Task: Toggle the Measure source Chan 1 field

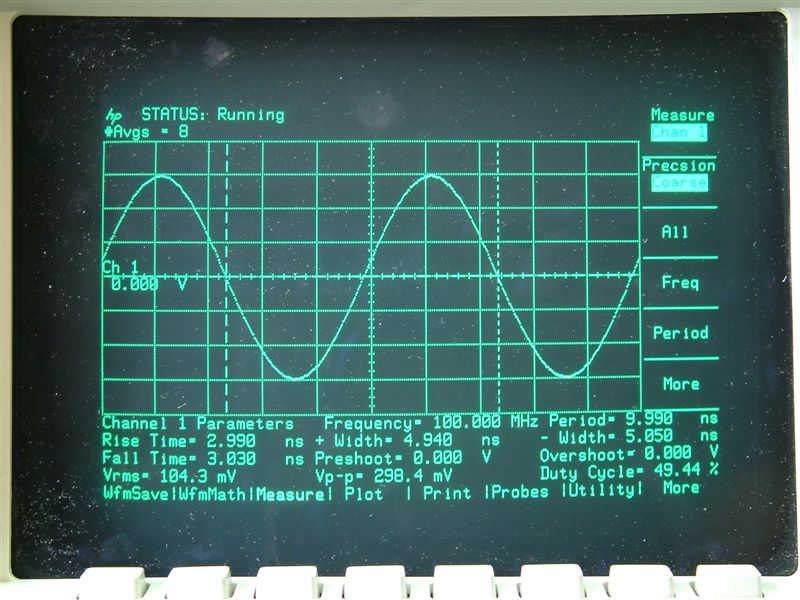Action: click(x=680, y=131)
